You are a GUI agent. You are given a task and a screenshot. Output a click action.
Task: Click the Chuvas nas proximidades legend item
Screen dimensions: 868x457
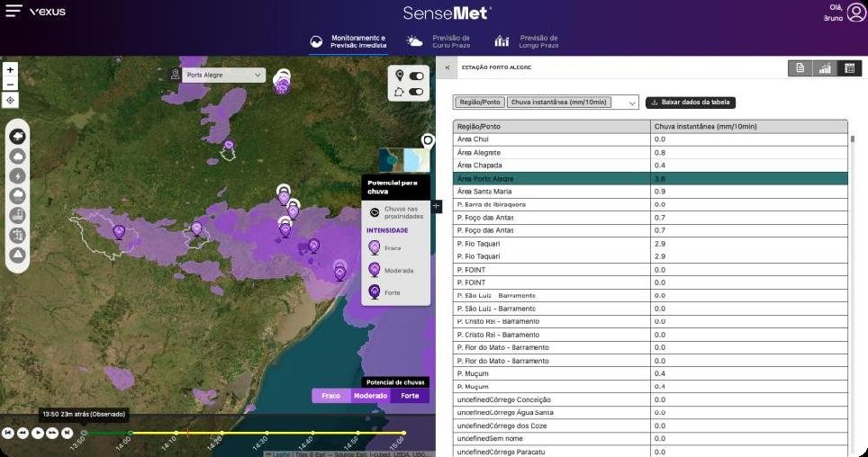[396, 212]
